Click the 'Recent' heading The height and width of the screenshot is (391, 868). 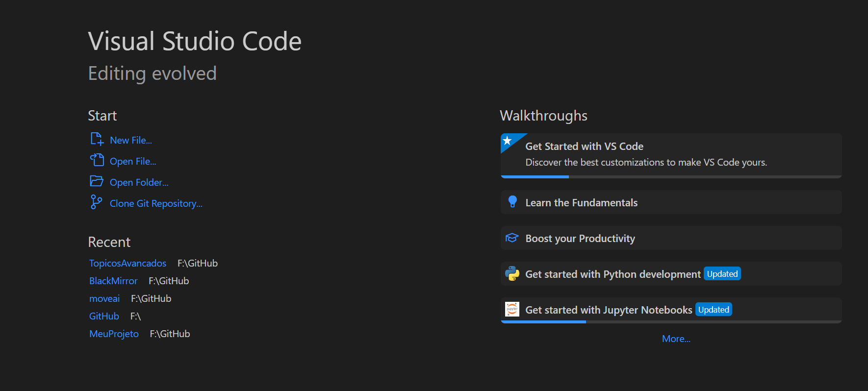pos(109,242)
